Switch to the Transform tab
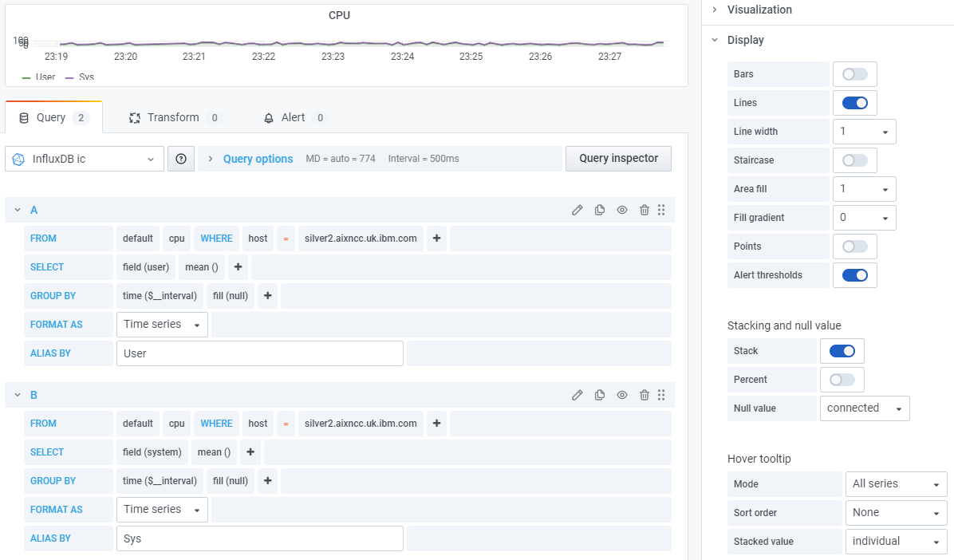This screenshot has width=954, height=560. tap(175, 117)
